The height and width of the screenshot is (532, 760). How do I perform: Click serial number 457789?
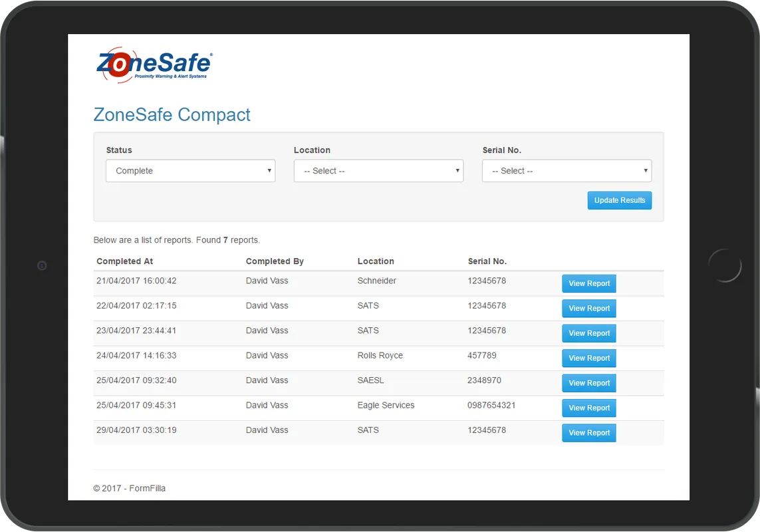point(482,355)
